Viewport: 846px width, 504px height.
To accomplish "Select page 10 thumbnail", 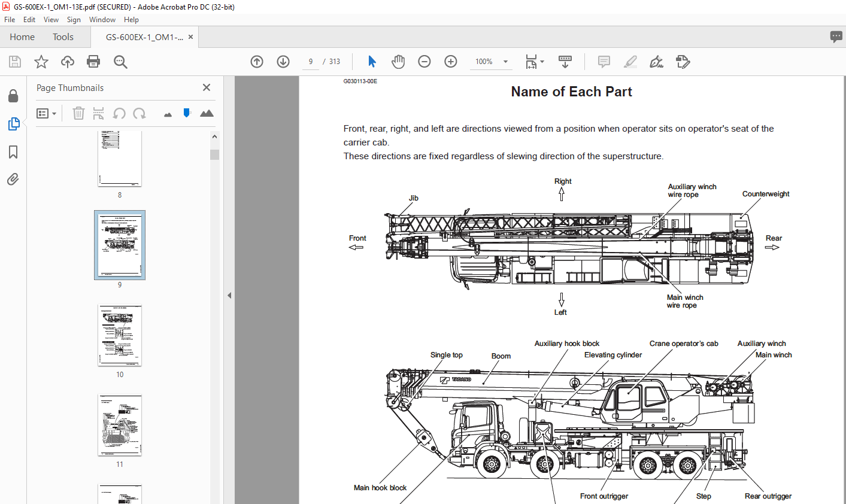I will [120, 335].
